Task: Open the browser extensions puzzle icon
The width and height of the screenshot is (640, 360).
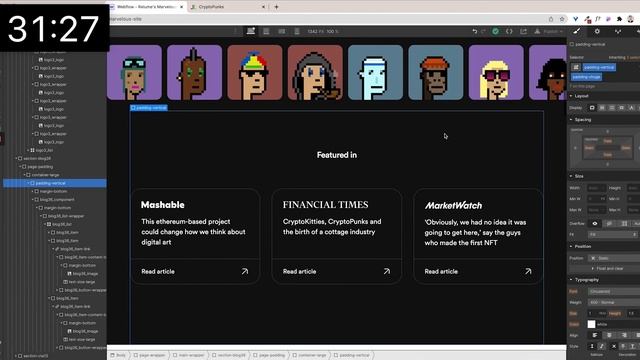Action: [x=619, y=19]
